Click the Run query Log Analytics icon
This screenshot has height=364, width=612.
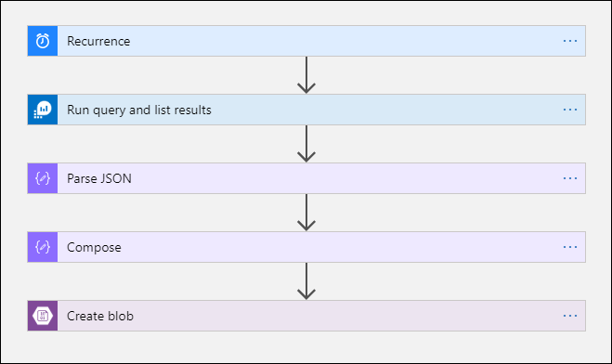(x=43, y=110)
